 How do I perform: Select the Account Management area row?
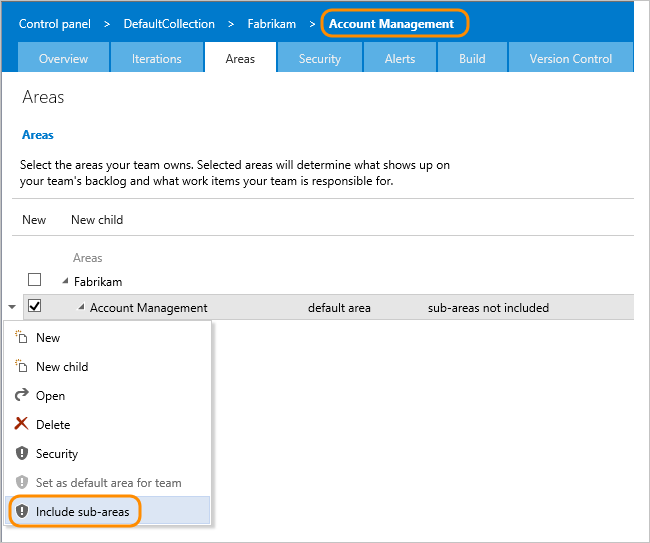[328, 307]
